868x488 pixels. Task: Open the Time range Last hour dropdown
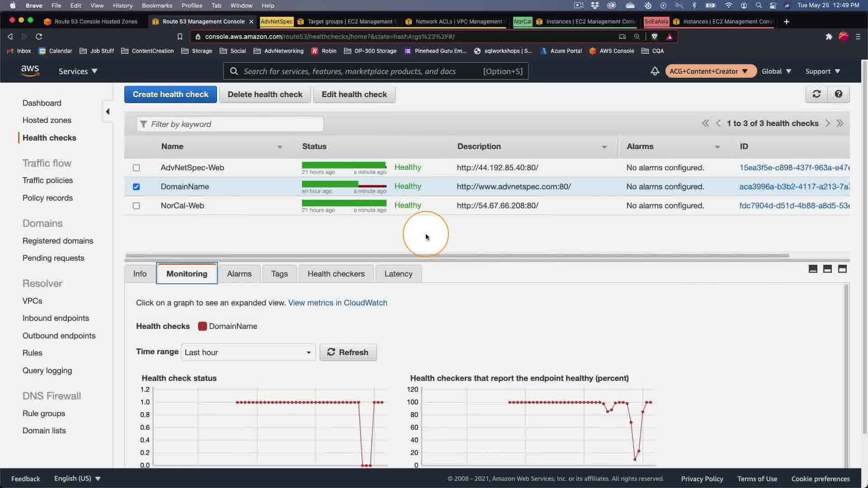tap(248, 352)
